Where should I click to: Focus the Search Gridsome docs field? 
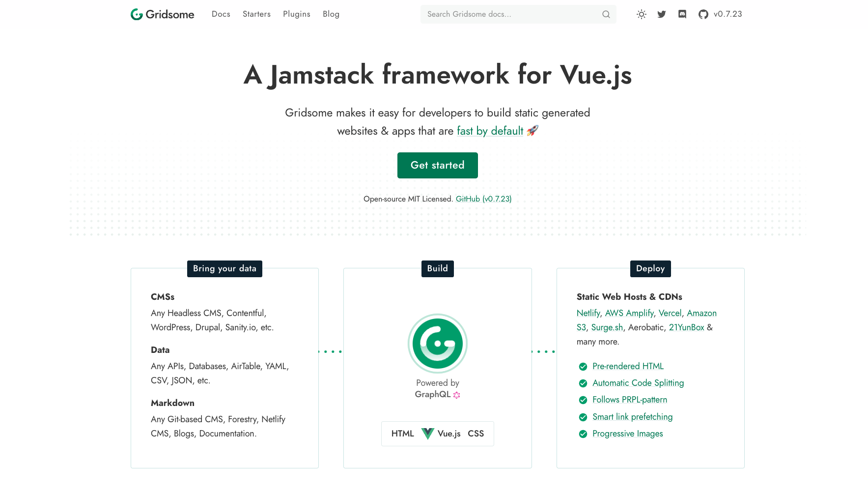point(518,14)
